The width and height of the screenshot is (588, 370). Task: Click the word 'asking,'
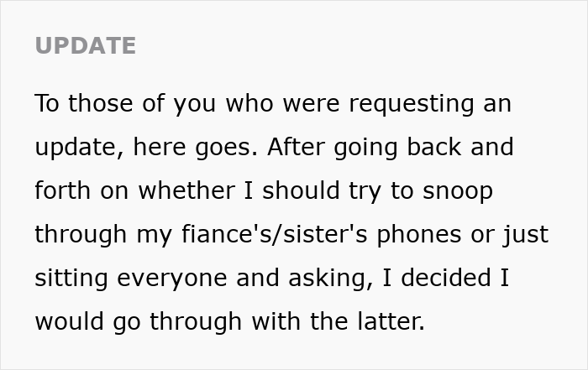(331, 279)
